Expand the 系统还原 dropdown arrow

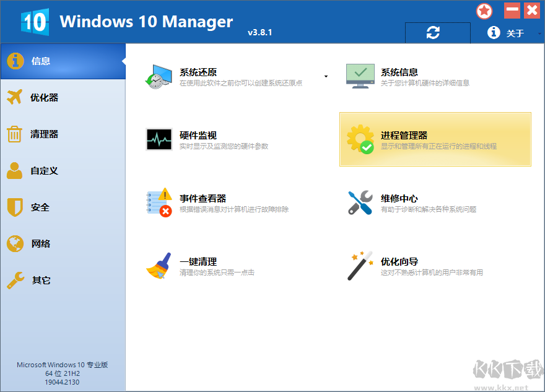point(325,75)
